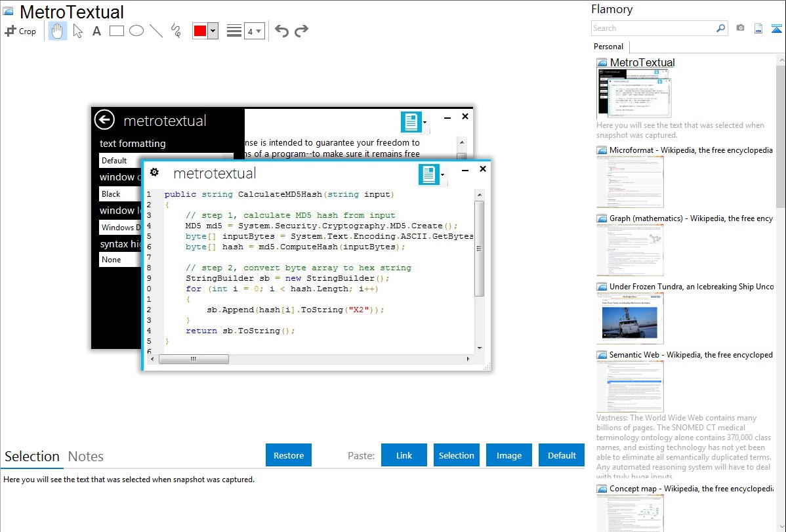Switch to the Personal tab

[x=608, y=46]
